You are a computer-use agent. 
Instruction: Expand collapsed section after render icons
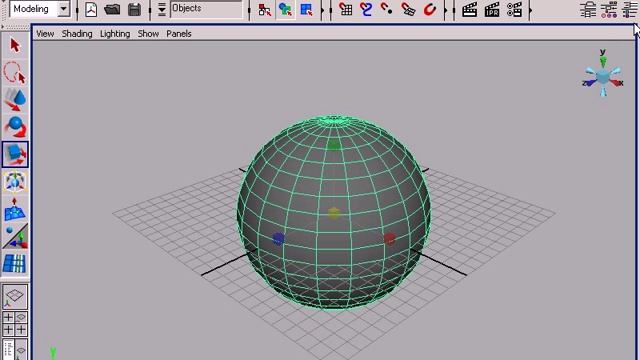click(x=530, y=9)
